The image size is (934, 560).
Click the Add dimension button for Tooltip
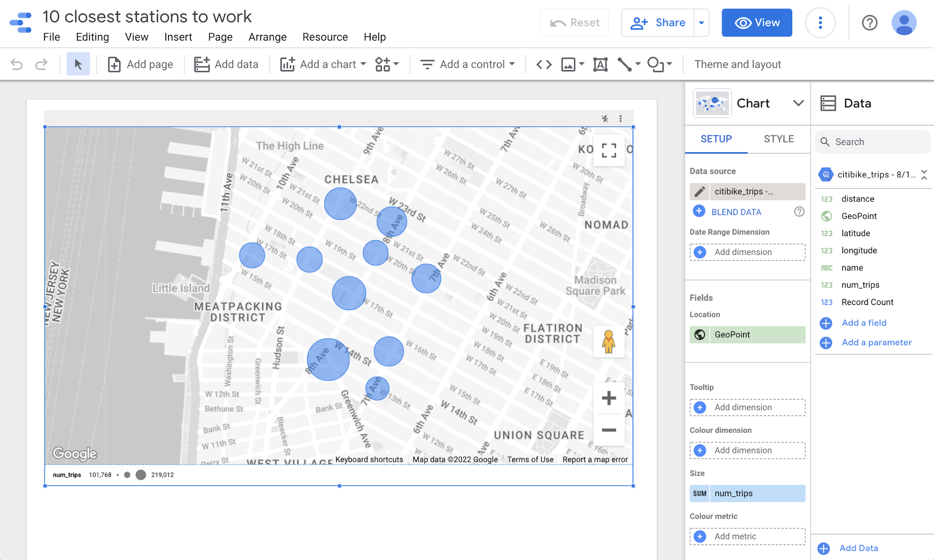point(743,407)
